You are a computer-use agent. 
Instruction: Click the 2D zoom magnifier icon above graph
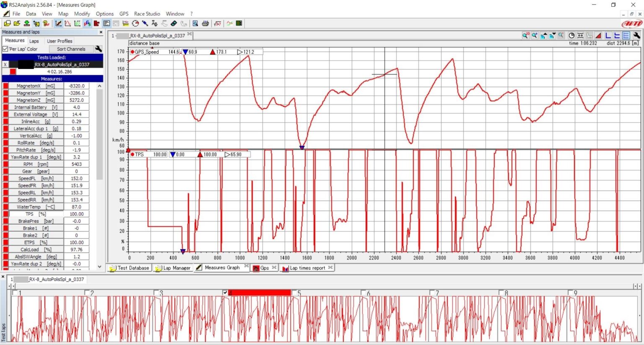tap(525, 36)
